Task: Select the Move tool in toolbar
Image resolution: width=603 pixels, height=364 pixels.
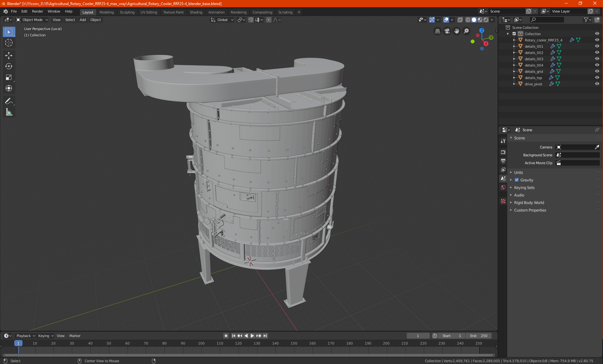Action: pos(9,56)
